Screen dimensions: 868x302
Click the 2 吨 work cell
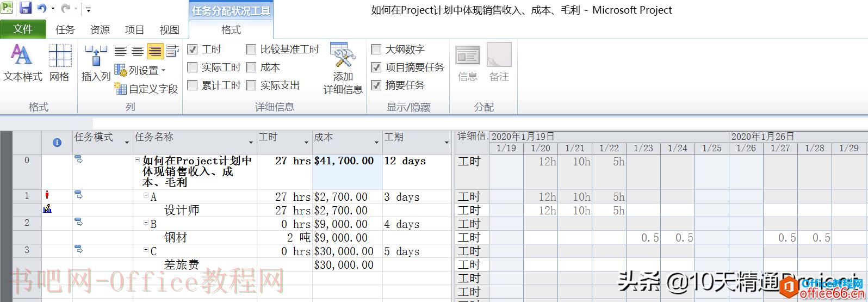(284, 237)
